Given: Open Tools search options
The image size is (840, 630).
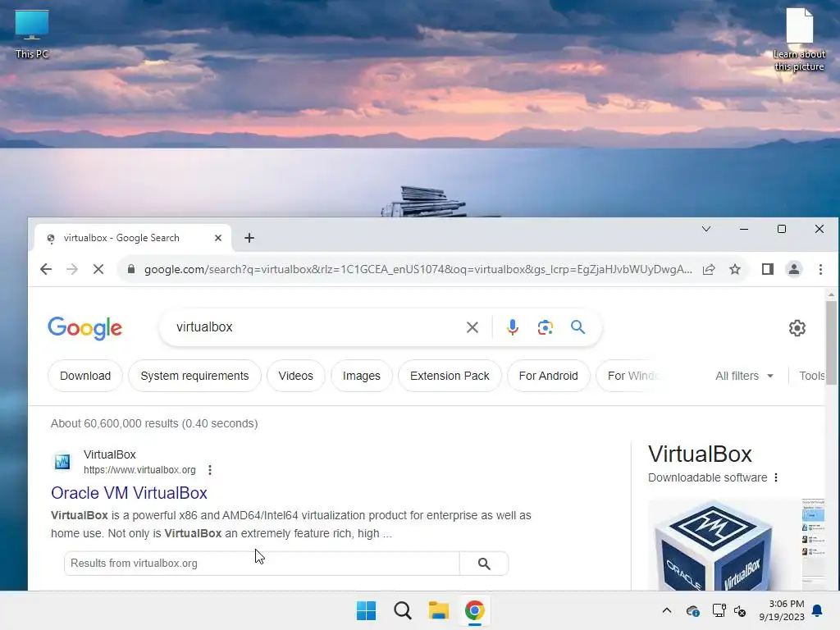Looking at the screenshot, I should 811,376.
